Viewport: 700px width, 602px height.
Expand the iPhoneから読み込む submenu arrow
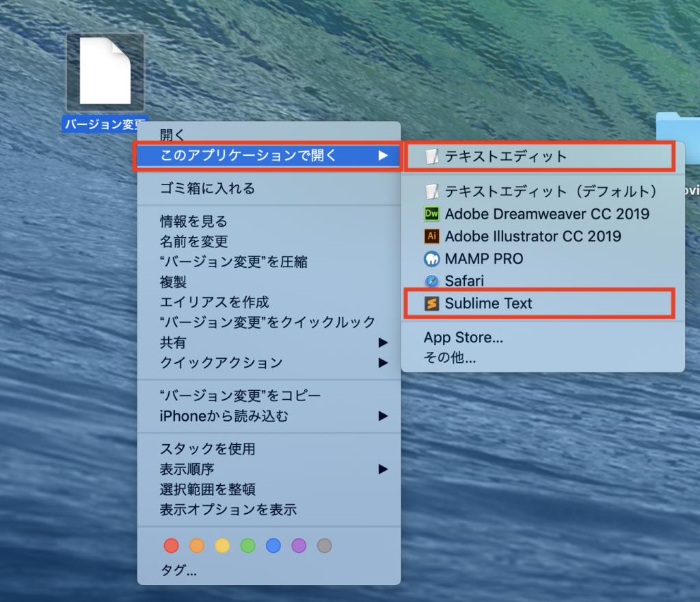click(x=383, y=416)
